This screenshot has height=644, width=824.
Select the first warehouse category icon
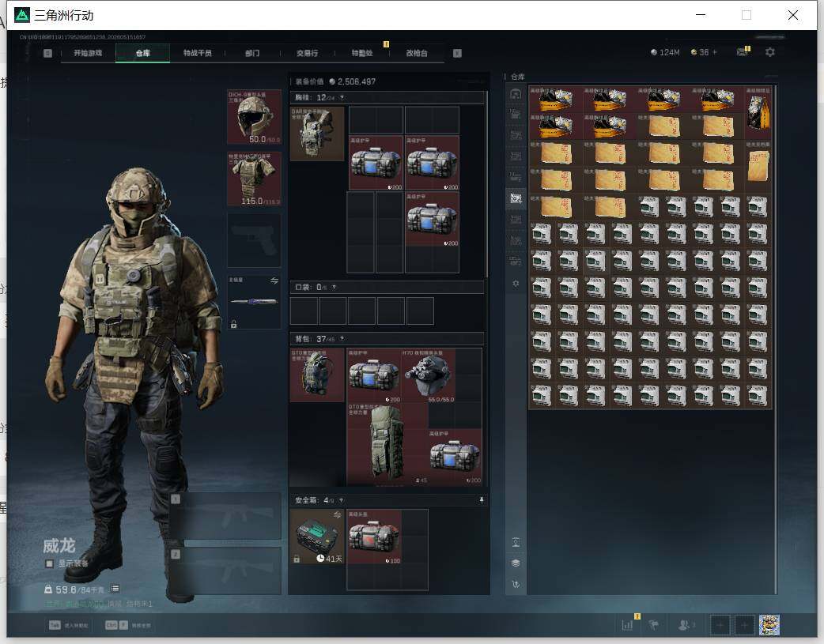pyautogui.click(x=516, y=94)
